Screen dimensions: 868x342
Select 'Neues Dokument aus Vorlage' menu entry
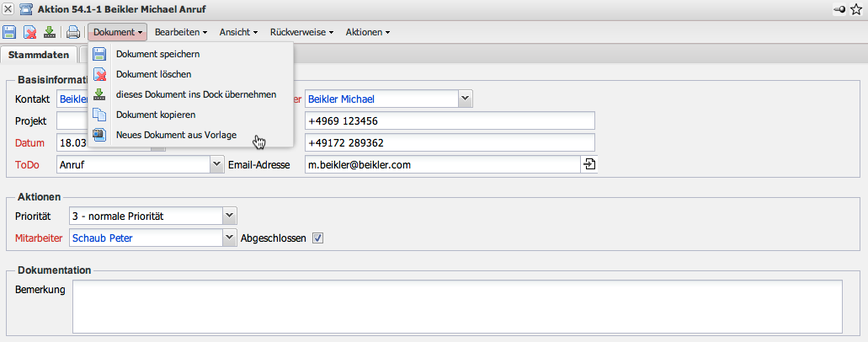[x=176, y=135]
